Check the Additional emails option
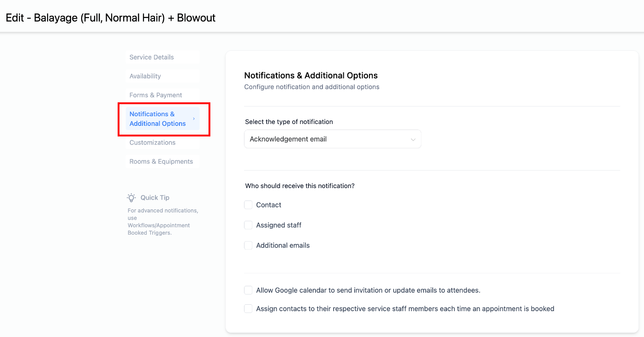 pos(248,245)
